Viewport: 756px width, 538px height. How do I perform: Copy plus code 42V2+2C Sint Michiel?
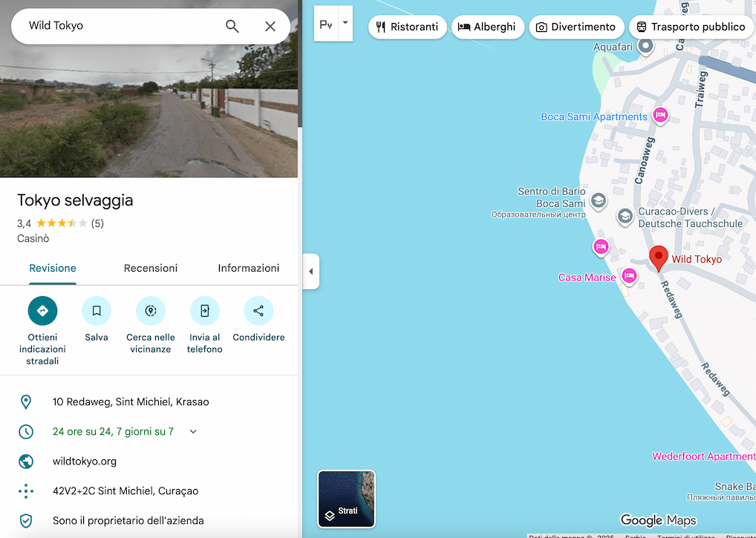(x=126, y=491)
